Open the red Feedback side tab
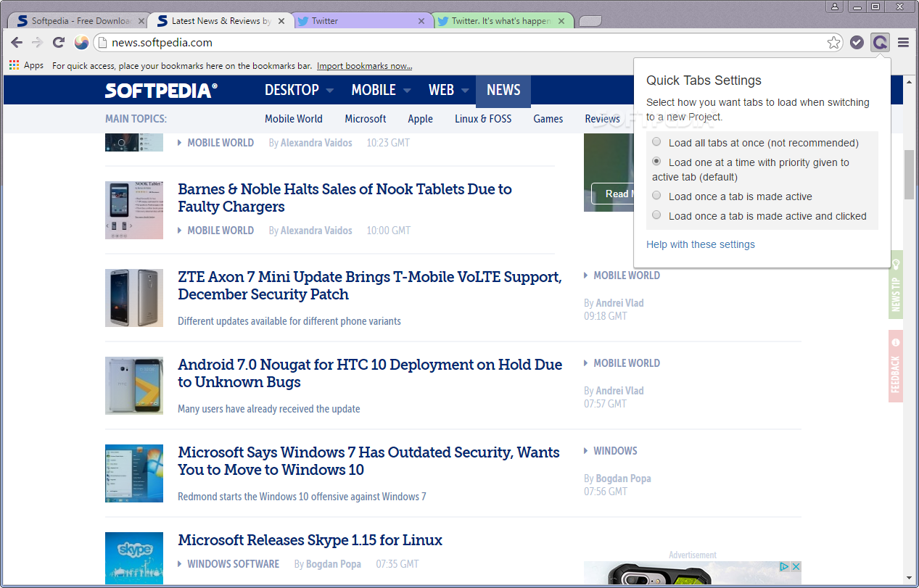The image size is (919, 588). [x=896, y=366]
